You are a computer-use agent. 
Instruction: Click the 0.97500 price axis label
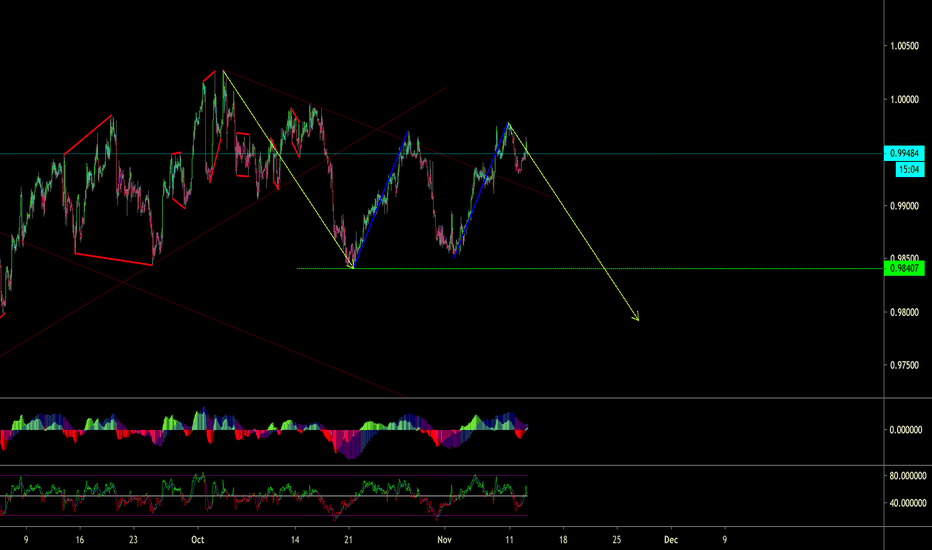(x=904, y=365)
